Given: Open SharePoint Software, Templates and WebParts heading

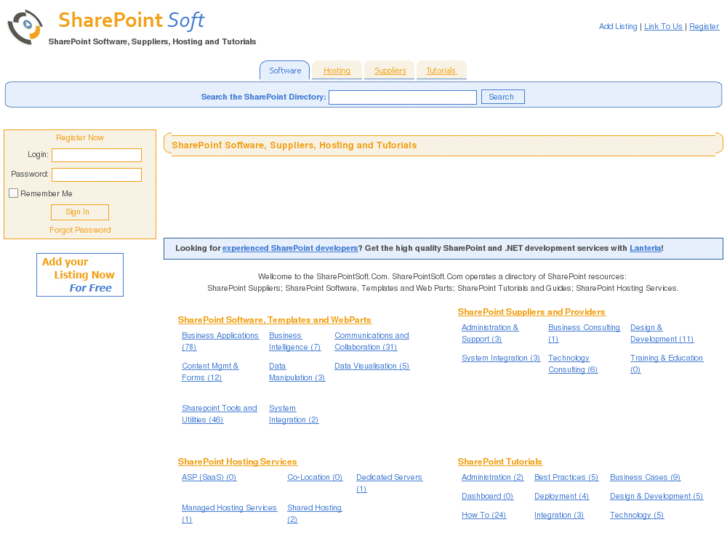Looking at the screenshot, I should tap(274, 320).
